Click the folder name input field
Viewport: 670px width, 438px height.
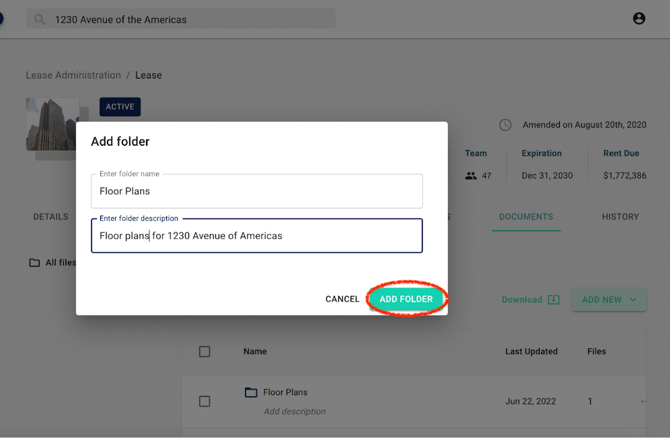pyautogui.click(x=257, y=191)
